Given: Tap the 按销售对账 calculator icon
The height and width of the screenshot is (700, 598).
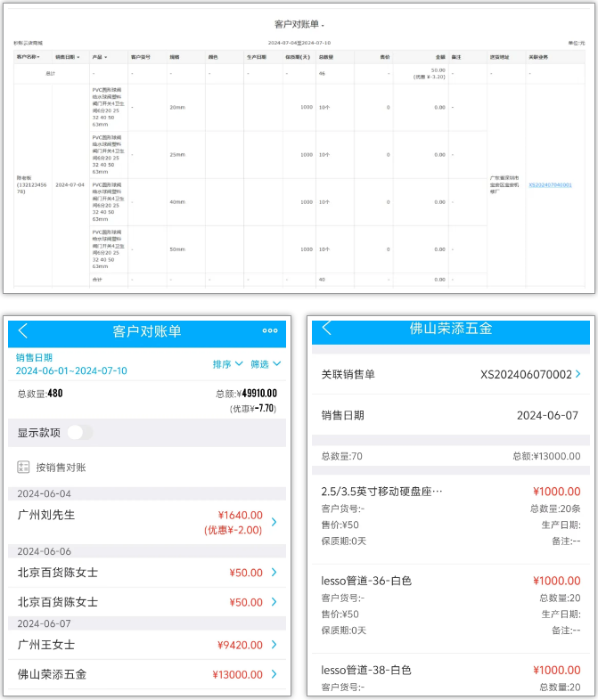Looking at the screenshot, I should 23,468.
